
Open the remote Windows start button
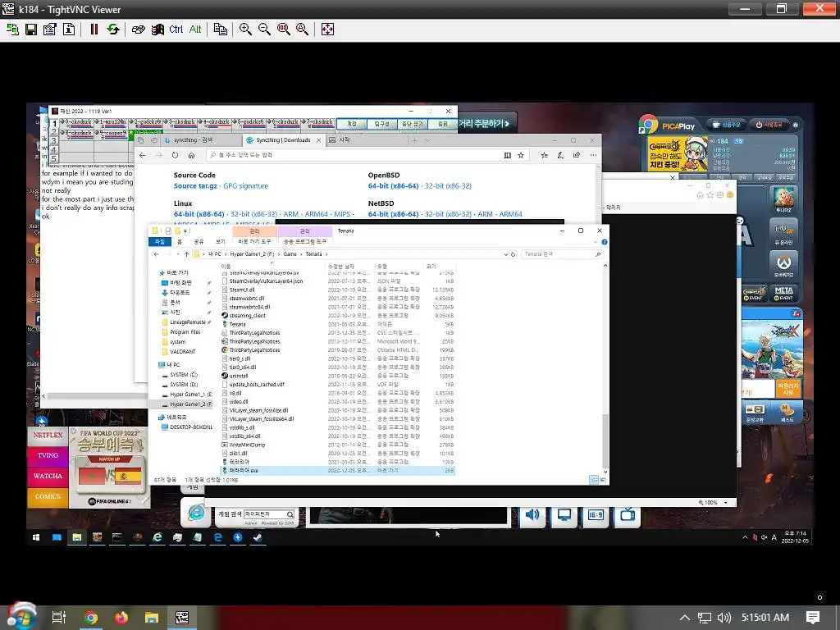tap(36, 537)
